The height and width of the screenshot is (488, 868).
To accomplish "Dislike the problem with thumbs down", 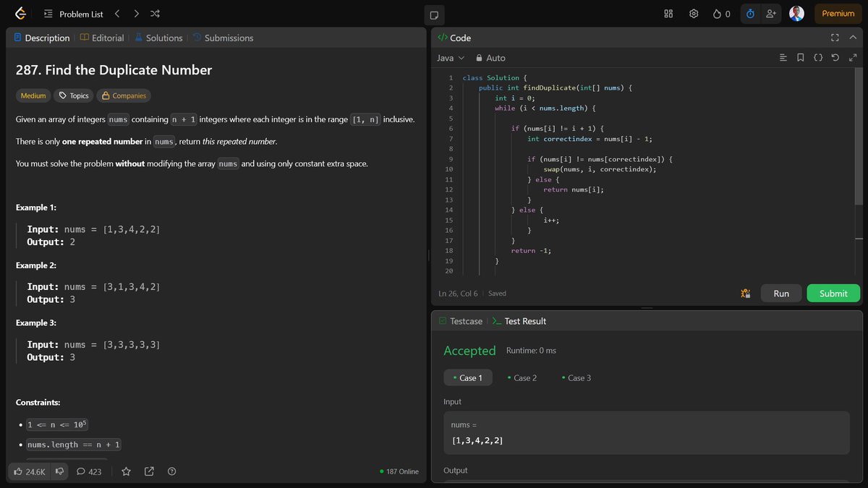I will 60,471.
